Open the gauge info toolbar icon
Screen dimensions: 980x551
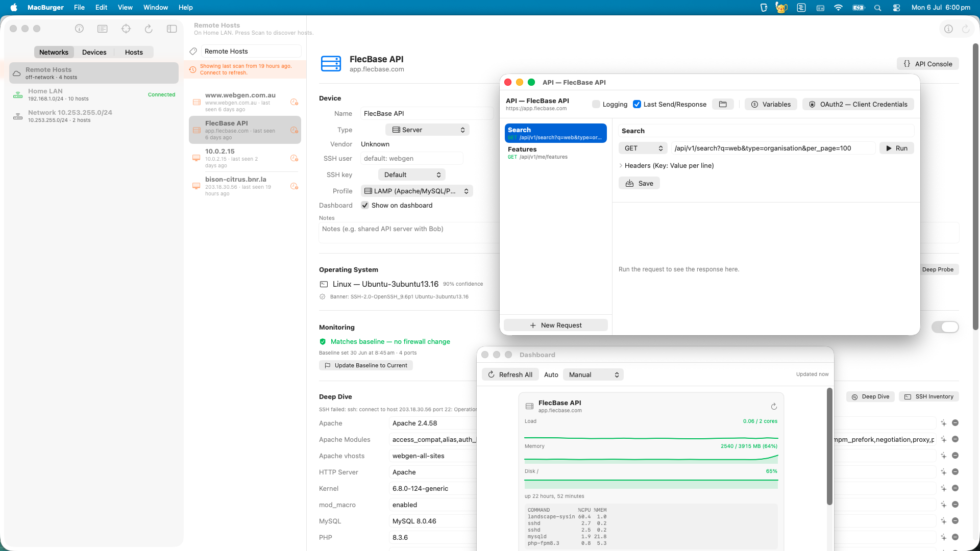pyautogui.click(x=79, y=29)
